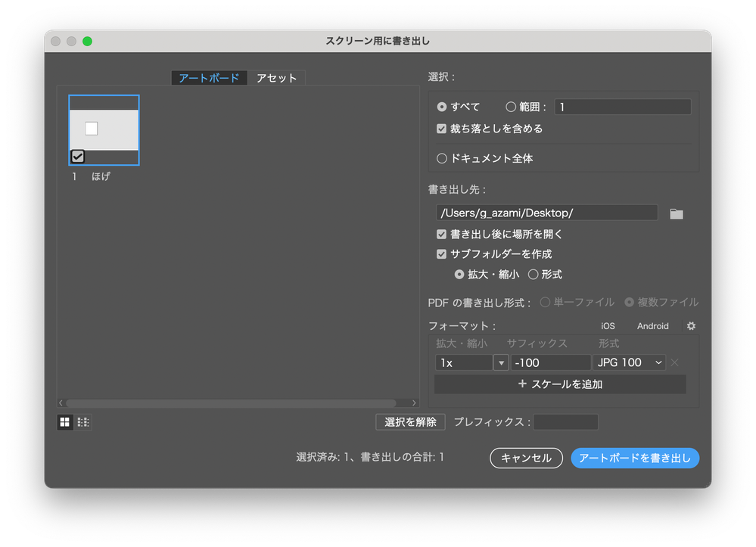This screenshot has width=756, height=547.
Task: Open format settings via the gear icon
Action: [x=690, y=326]
